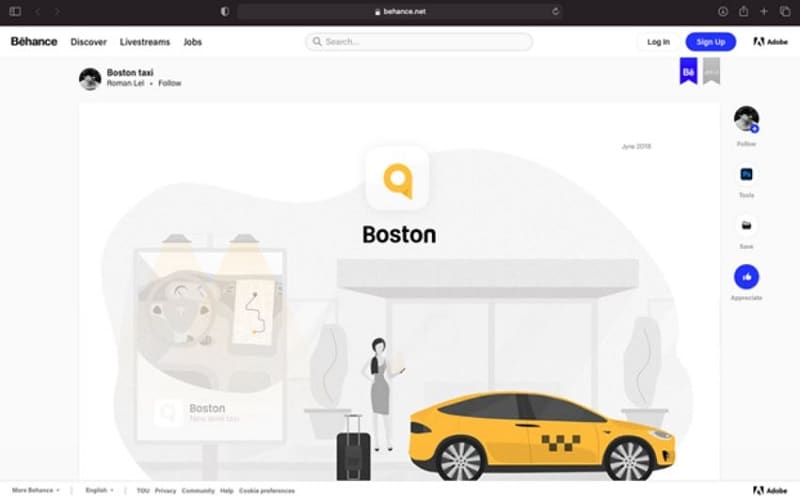The height and width of the screenshot is (498, 800).
Task: Open the Jobs menu item
Action: click(x=192, y=42)
